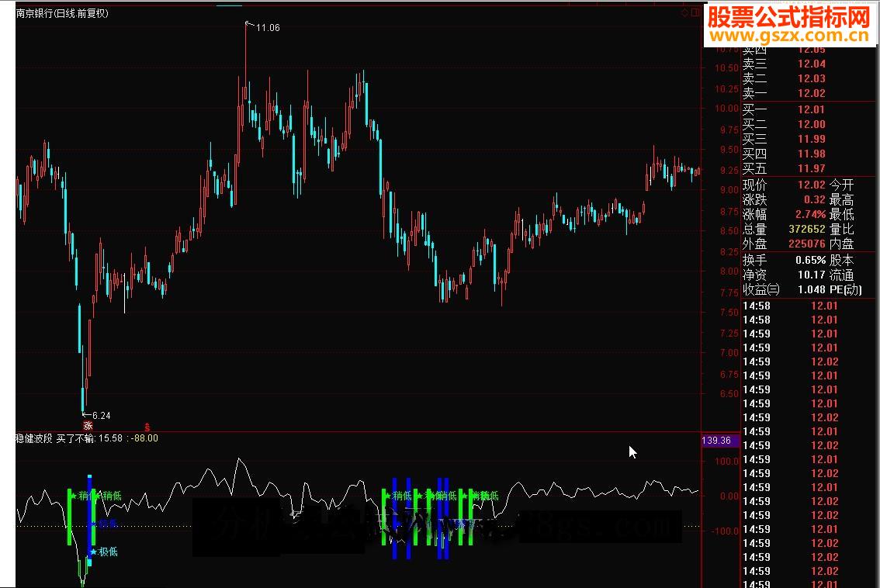Select the 南京银行(日线.前复权) chart title
Image resolution: width=880 pixels, height=588 pixels.
click(x=62, y=13)
